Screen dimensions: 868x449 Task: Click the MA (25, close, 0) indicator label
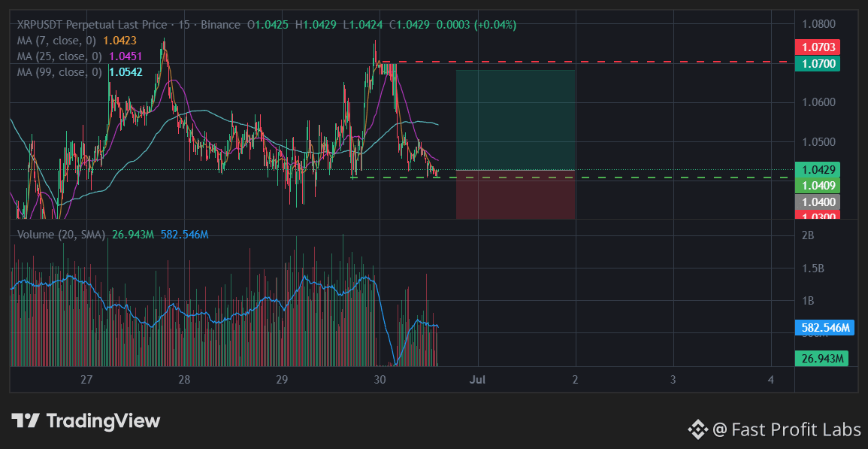[60, 56]
